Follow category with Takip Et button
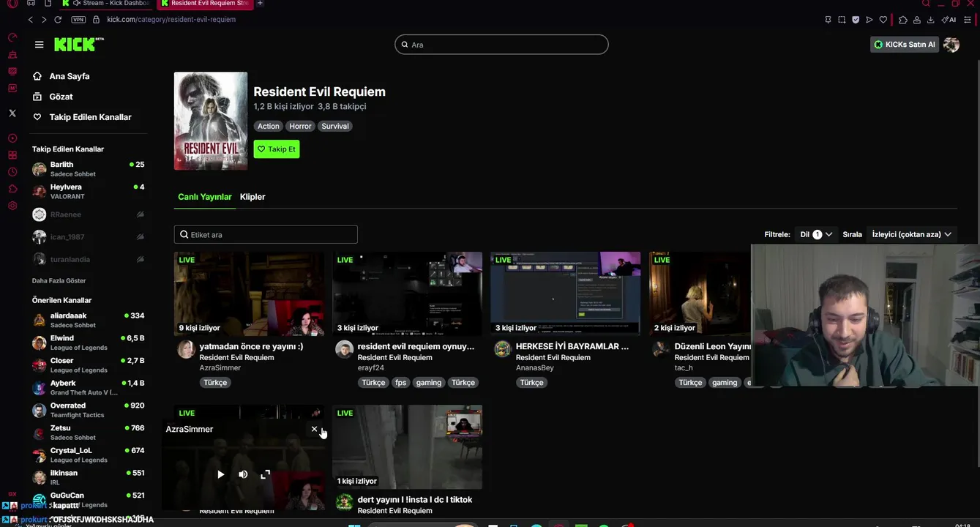Image resolution: width=980 pixels, height=527 pixels. 277,149
